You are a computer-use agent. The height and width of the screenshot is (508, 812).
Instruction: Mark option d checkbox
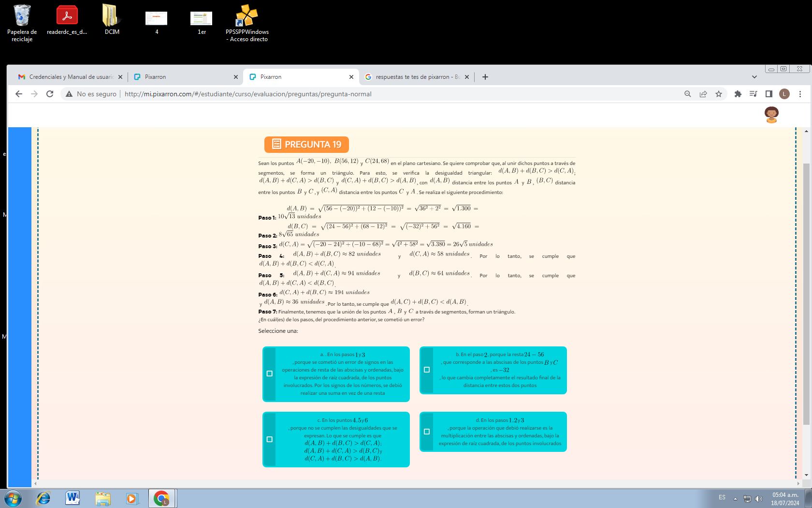pos(427,432)
